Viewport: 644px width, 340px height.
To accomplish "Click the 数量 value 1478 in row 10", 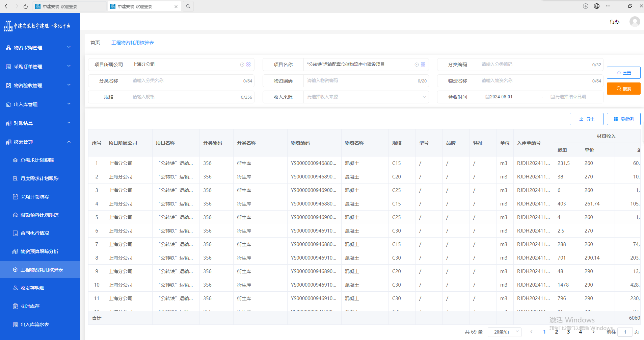I will point(563,285).
